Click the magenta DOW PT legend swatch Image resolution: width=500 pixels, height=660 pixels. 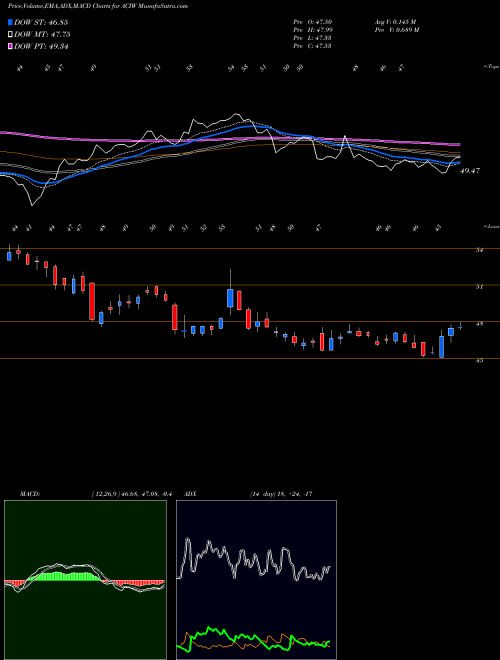click(x=10, y=46)
